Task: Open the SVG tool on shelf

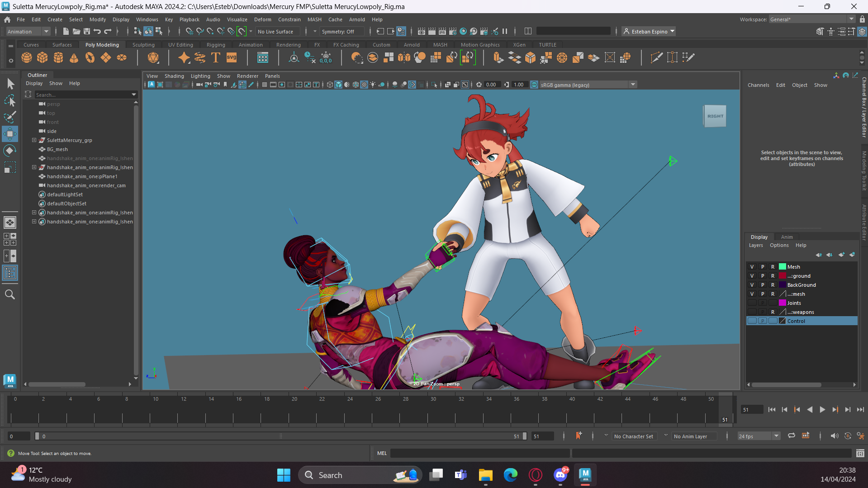Action: 232,57
